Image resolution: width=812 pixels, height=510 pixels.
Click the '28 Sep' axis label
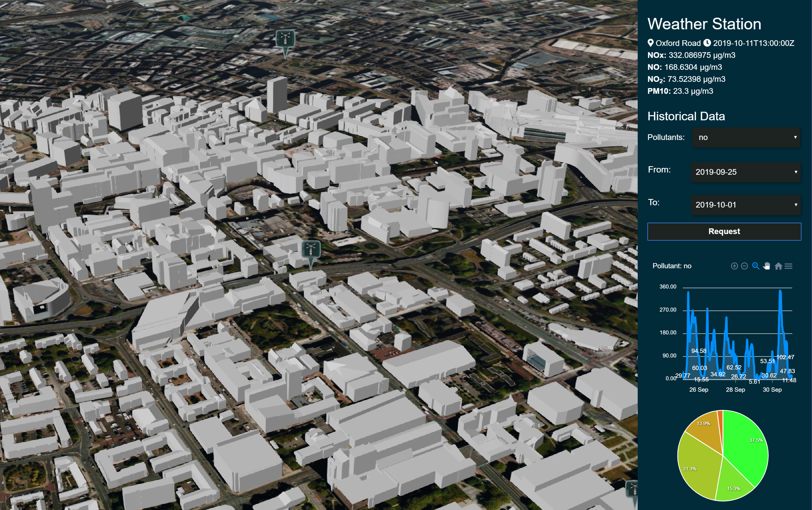coord(735,390)
